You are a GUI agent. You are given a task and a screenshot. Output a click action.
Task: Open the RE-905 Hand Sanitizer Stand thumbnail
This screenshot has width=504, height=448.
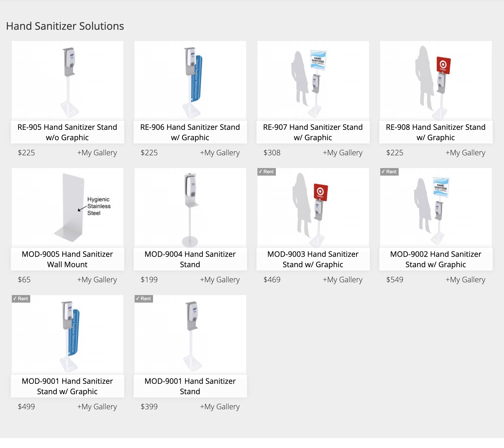click(67, 81)
